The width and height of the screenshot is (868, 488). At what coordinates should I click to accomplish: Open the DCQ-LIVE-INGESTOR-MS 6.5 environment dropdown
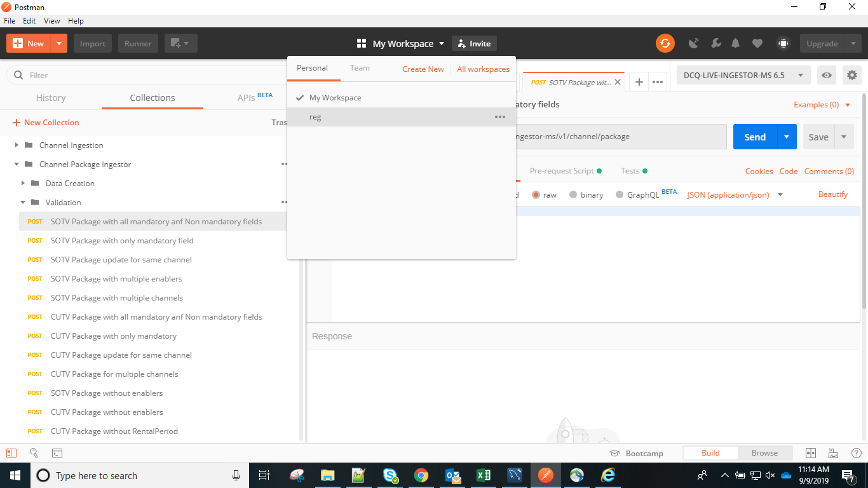click(x=742, y=75)
